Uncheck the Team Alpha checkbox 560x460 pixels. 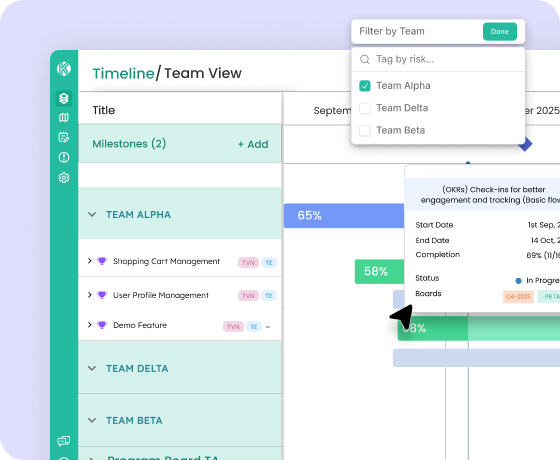[x=365, y=86]
